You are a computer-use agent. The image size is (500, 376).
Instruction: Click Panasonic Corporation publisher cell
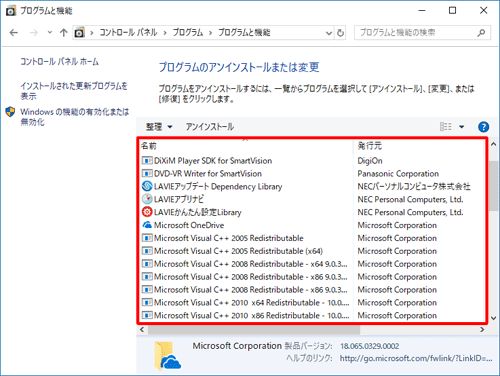coord(398,174)
